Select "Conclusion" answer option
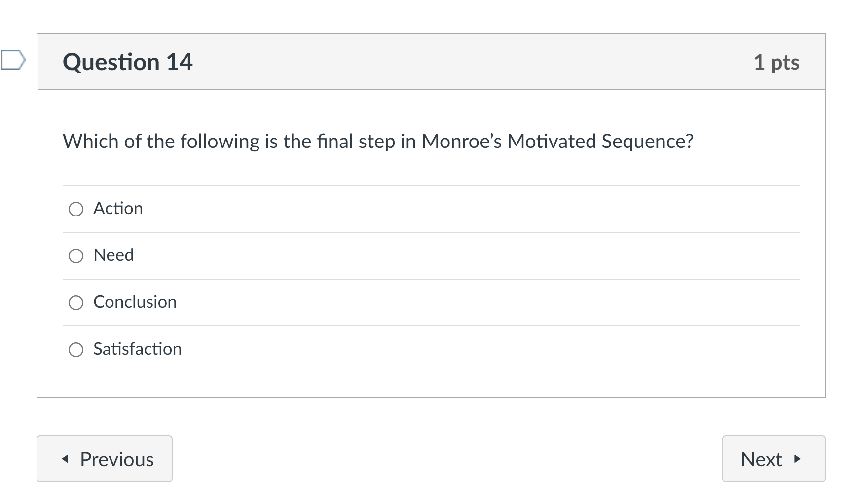This screenshot has height=504, width=849. coord(76,303)
